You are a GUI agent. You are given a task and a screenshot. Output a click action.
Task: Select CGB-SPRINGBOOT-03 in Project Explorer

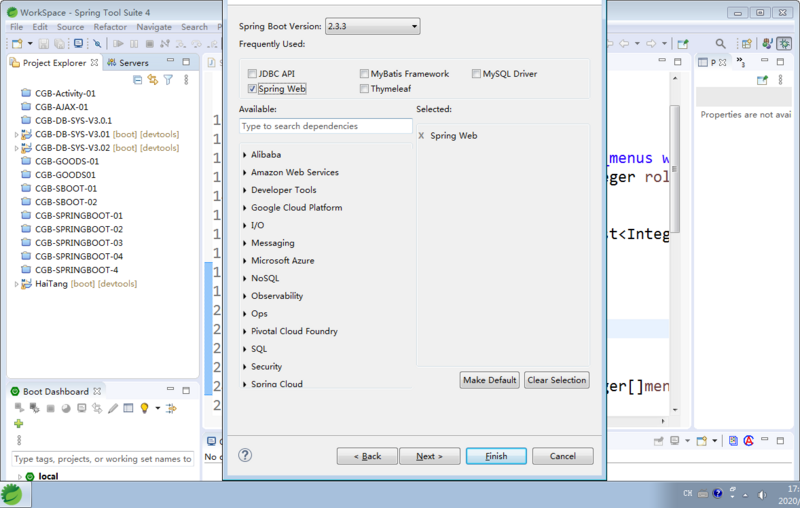pos(79,243)
